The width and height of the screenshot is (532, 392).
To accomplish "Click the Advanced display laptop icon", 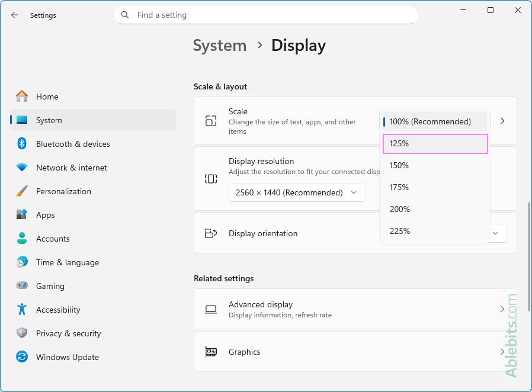I will coord(211,309).
